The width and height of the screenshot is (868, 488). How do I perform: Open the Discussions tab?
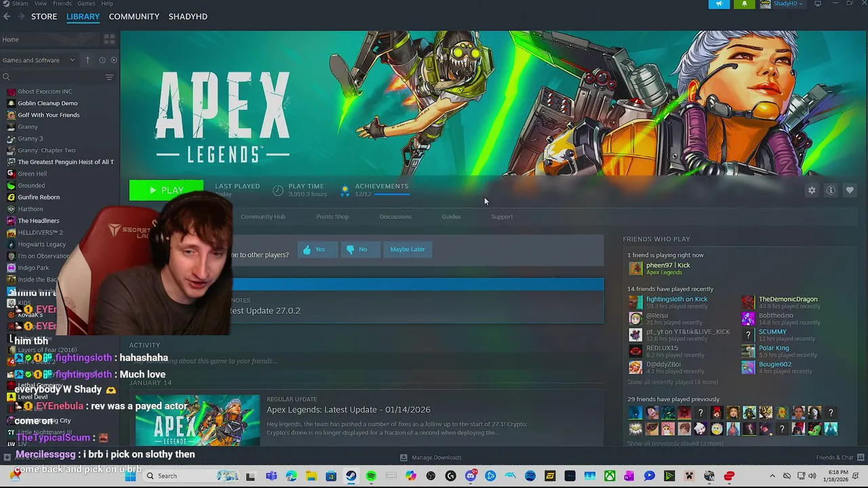tap(395, 216)
